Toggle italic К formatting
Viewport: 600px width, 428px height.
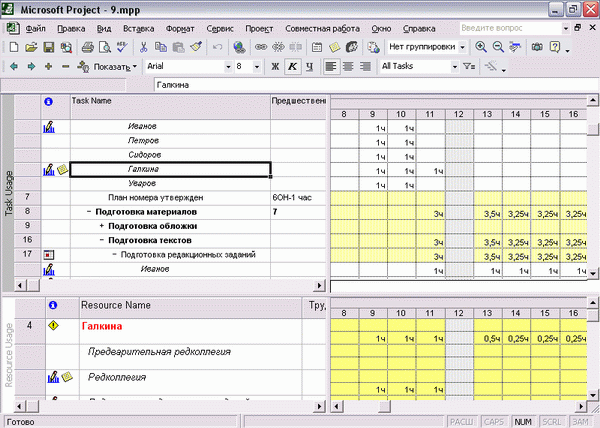tap(292, 67)
